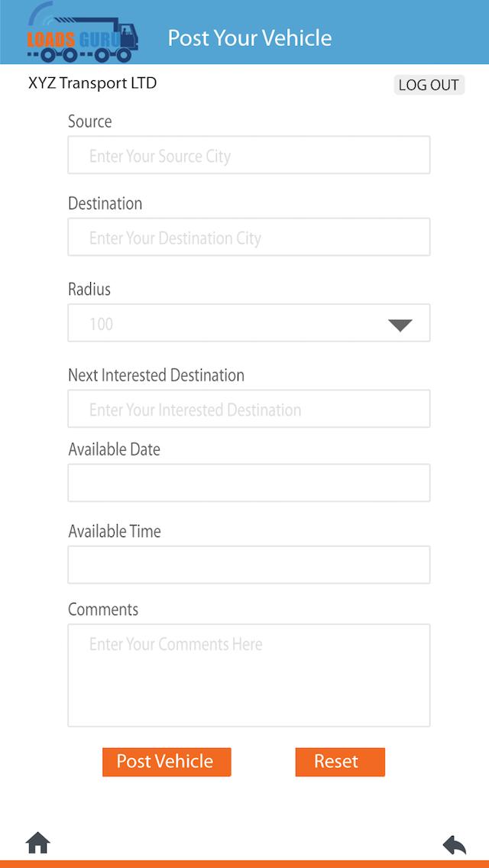Go to the home screen icon
Screen dimensions: 489x868
pos(37,844)
